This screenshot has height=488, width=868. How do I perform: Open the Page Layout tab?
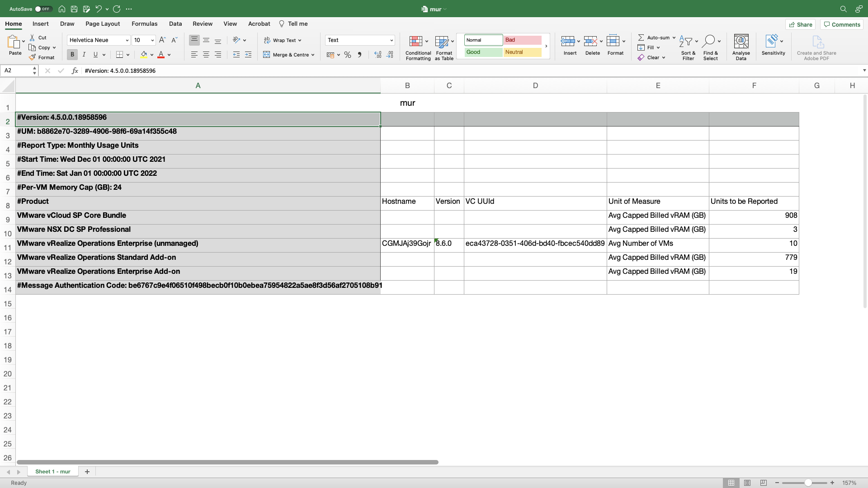(x=103, y=24)
